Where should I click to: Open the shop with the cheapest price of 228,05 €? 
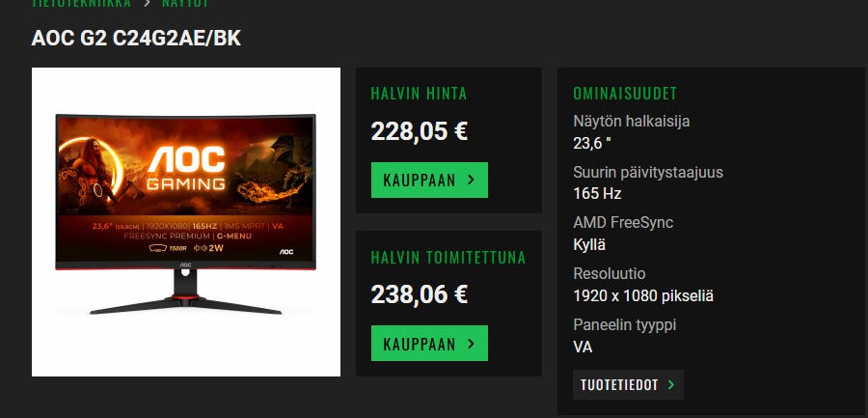[429, 180]
